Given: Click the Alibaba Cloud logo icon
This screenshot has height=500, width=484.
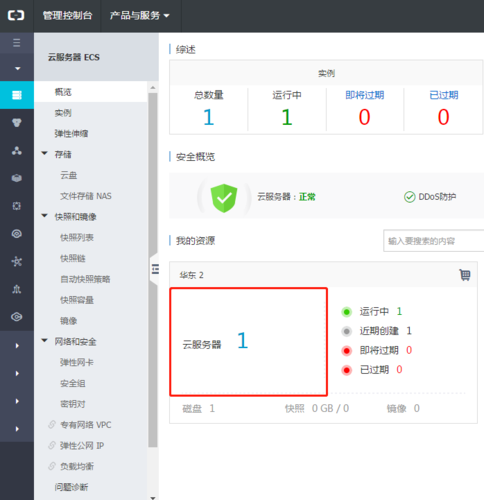Looking at the screenshot, I should [x=16, y=15].
